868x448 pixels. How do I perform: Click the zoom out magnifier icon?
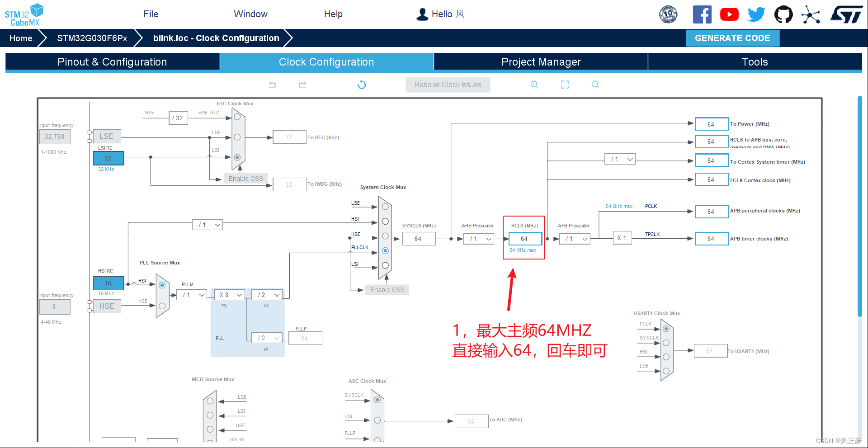[x=595, y=85]
